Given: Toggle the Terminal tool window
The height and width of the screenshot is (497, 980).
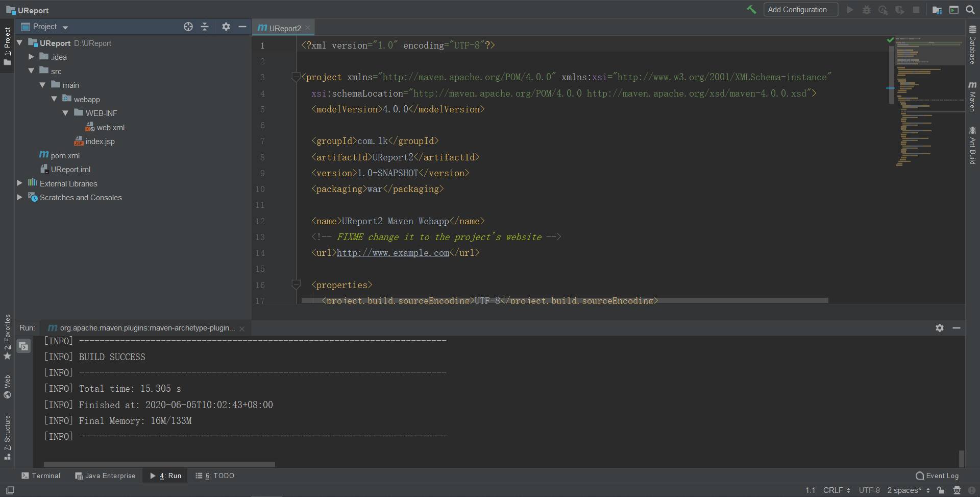Looking at the screenshot, I should point(41,476).
